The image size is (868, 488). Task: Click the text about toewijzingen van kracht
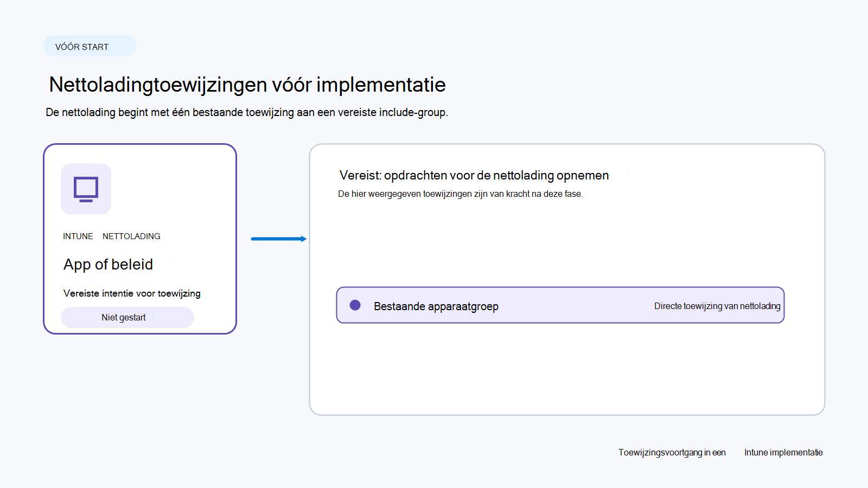coord(461,194)
